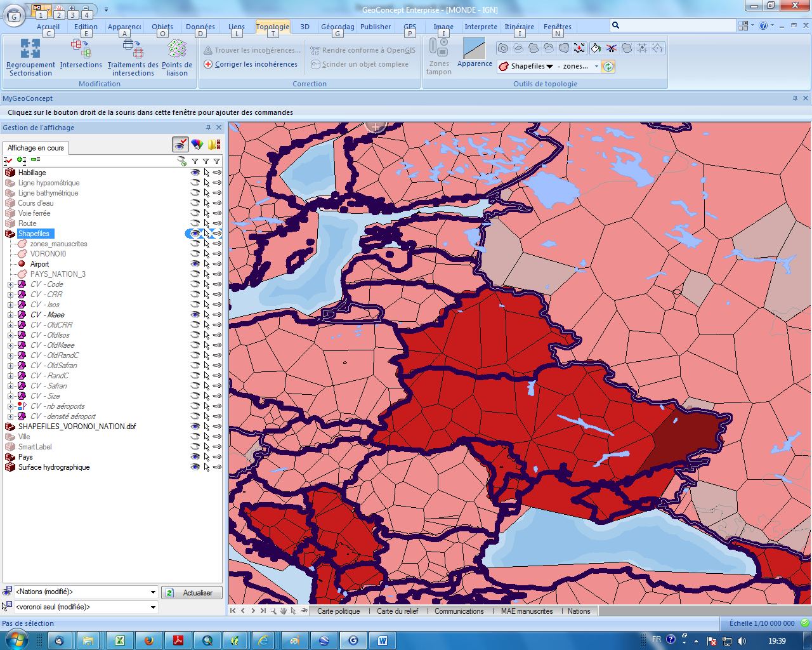Click the Intersections tool icon

click(81, 48)
